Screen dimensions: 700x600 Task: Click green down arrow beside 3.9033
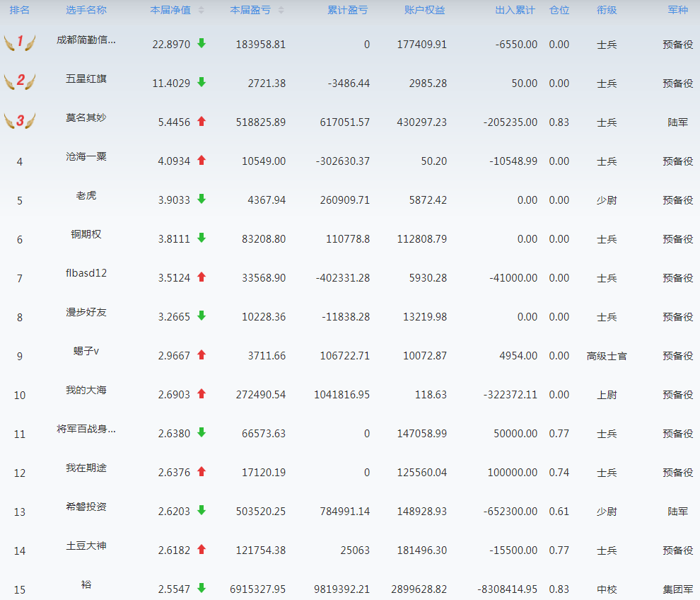tap(202, 198)
